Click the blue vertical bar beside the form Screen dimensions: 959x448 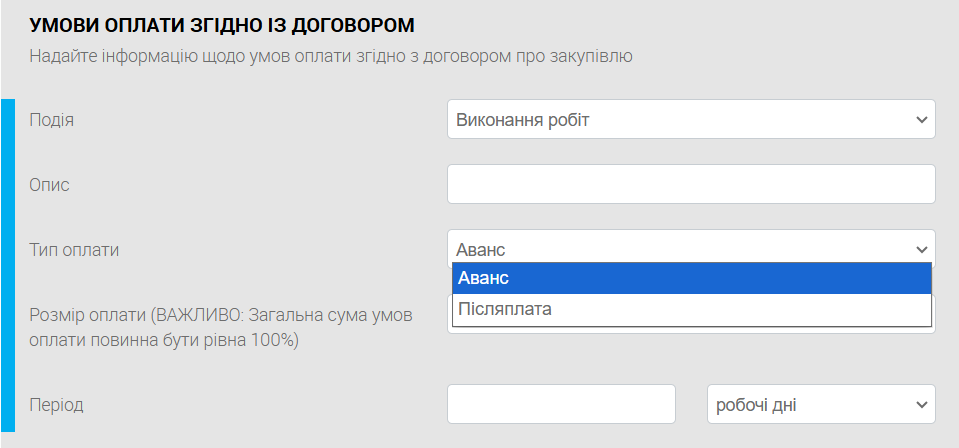click(x=8, y=270)
